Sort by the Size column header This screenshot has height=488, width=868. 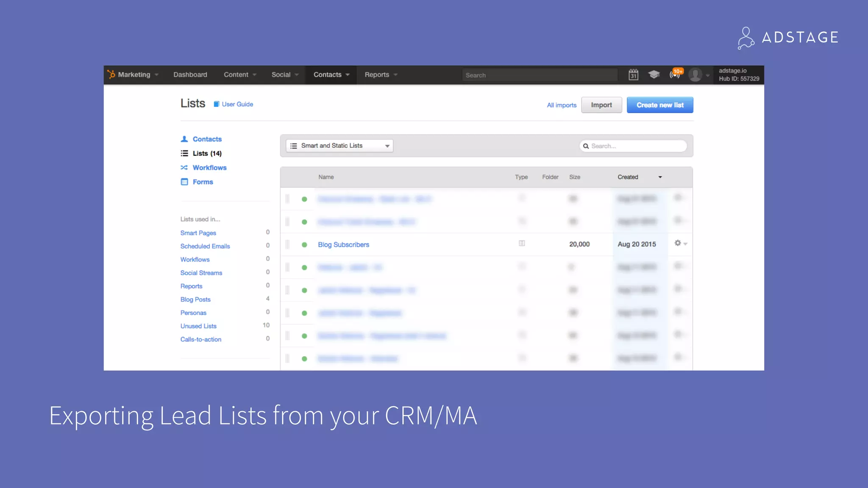point(575,177)
